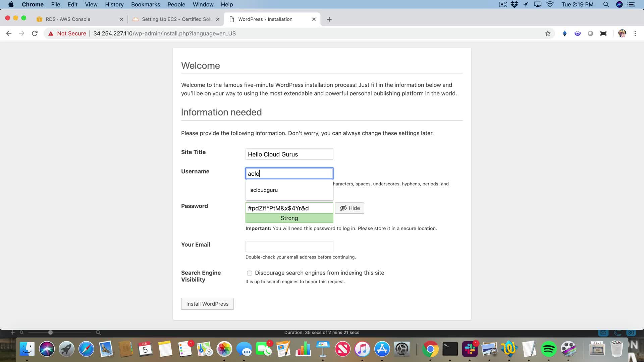644x362 pixels.
Task: Click the Install WordPress button
Action: point(207,304)
